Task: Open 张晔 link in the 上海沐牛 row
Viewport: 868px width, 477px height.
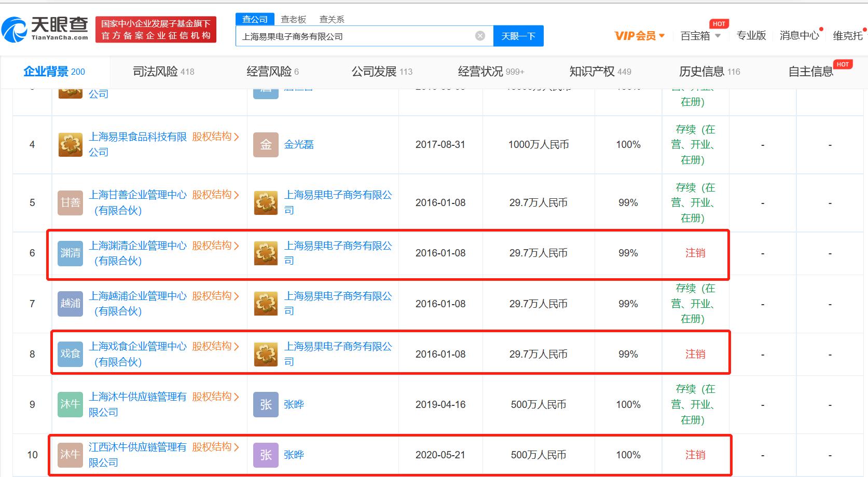Action: pyautogui.click(x=294, y=405)
